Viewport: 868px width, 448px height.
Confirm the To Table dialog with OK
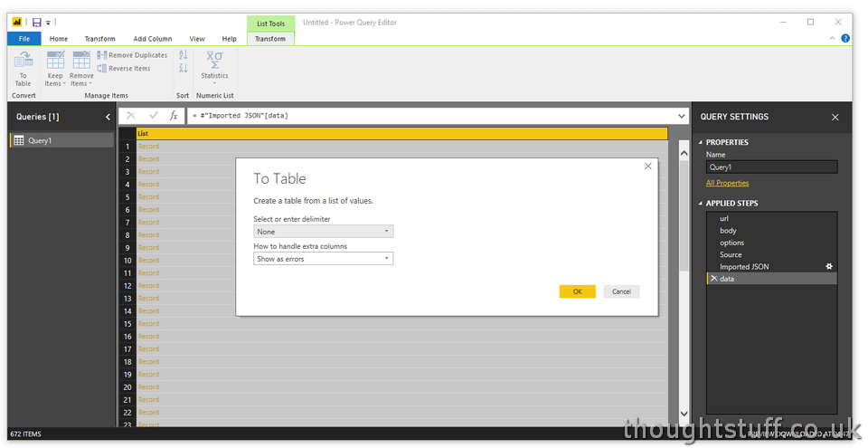(x=577, y=291)
